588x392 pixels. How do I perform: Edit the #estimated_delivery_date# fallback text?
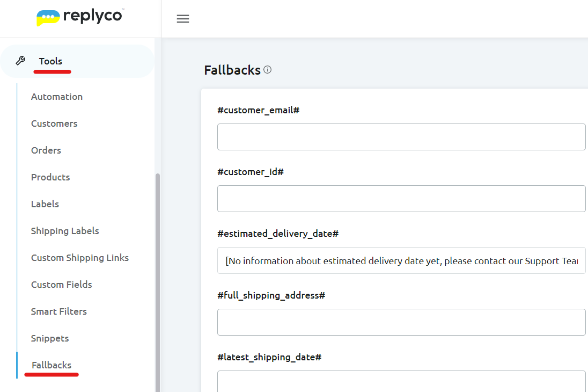[401, 261]
